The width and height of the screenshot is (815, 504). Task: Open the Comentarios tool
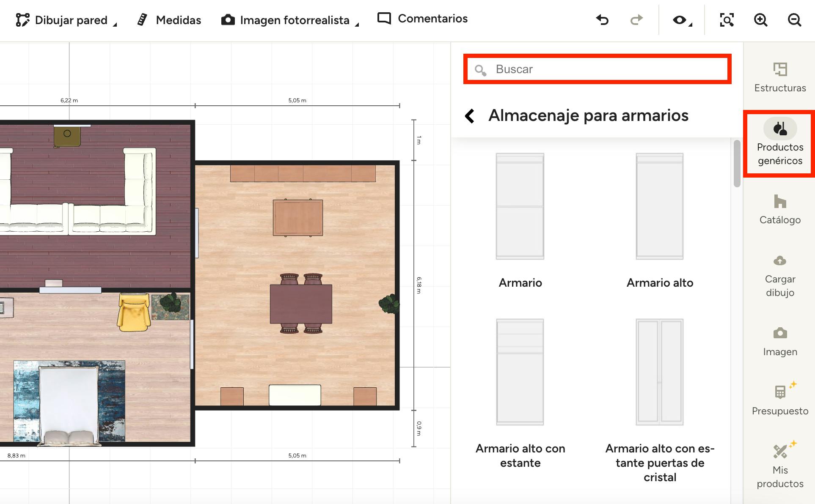point(422,19)
